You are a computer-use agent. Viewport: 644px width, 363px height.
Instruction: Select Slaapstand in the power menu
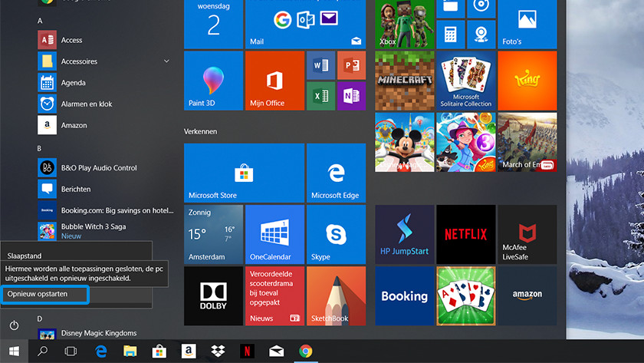[76, 256]
